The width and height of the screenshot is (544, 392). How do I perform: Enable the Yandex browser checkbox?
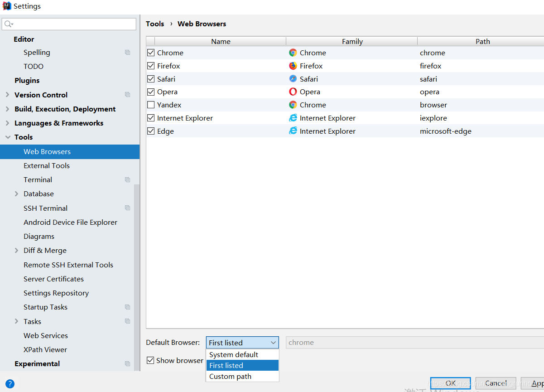click(151, 105)
